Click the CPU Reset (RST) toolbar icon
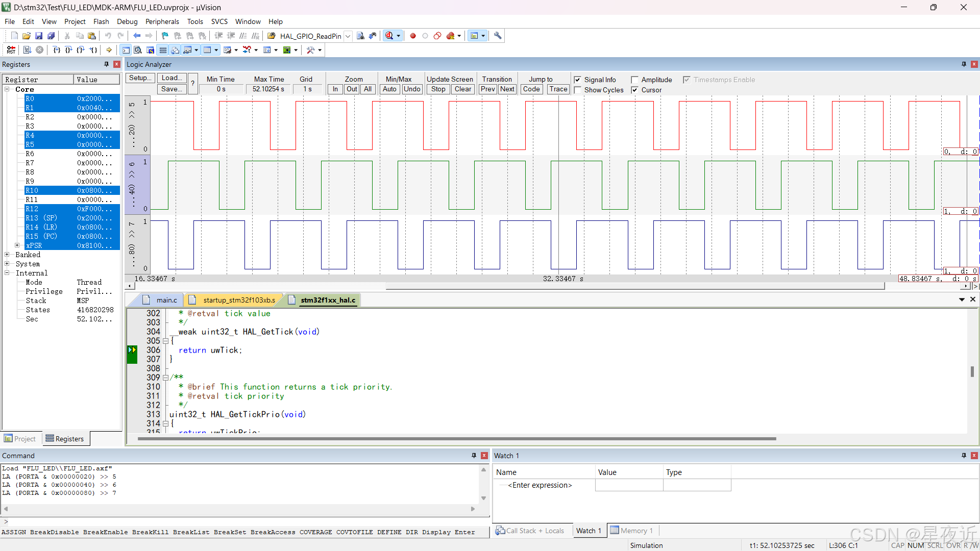Screen dimensions: 980x551 click(11, 50)
